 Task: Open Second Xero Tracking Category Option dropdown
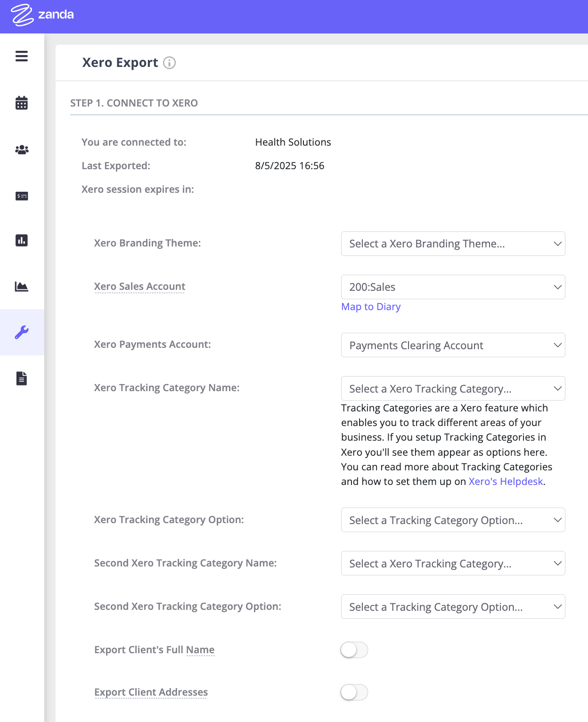[453, 607]
